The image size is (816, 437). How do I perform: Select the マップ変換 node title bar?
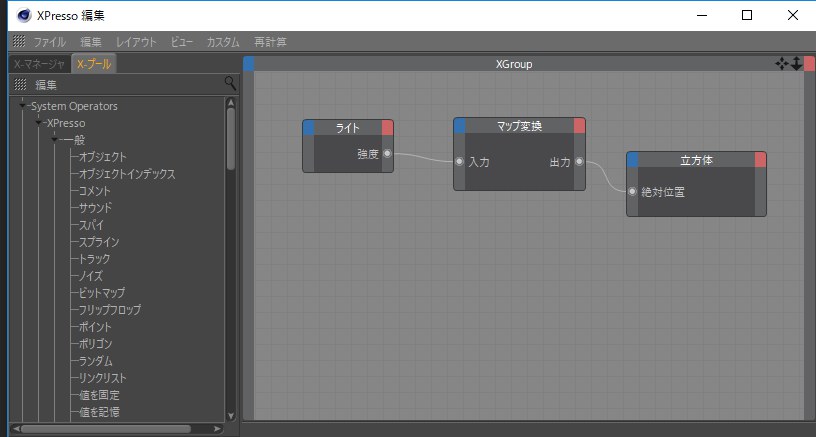click(519, 126)
